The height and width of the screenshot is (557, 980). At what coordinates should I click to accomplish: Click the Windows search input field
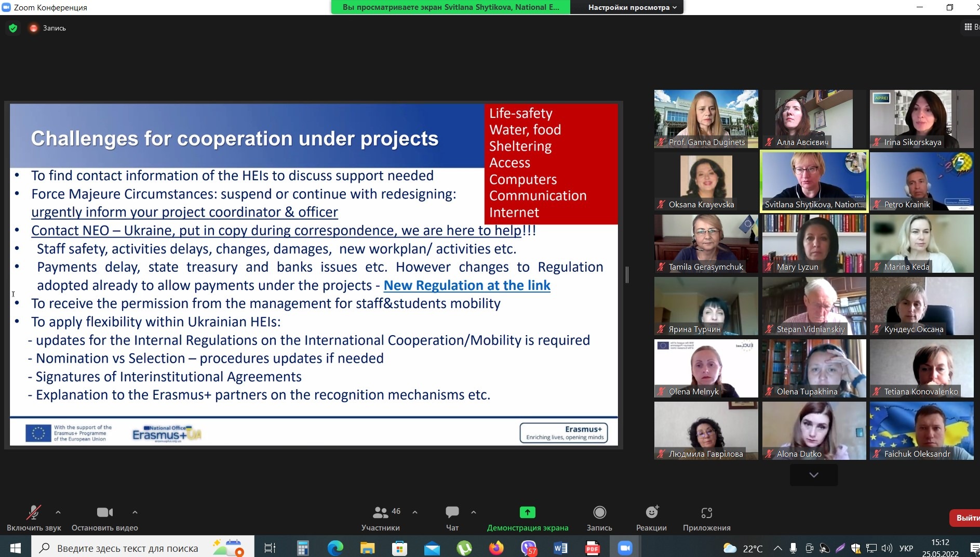pos(127,548)
